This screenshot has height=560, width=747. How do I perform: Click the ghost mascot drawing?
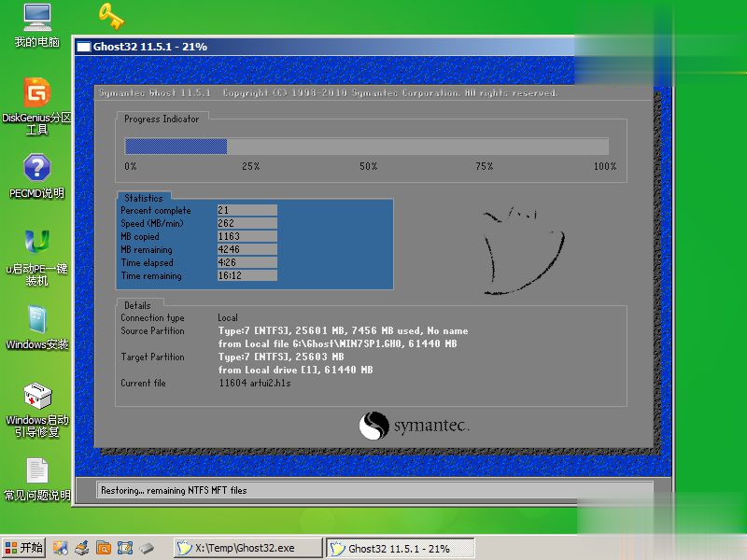[x=524, y=250]
